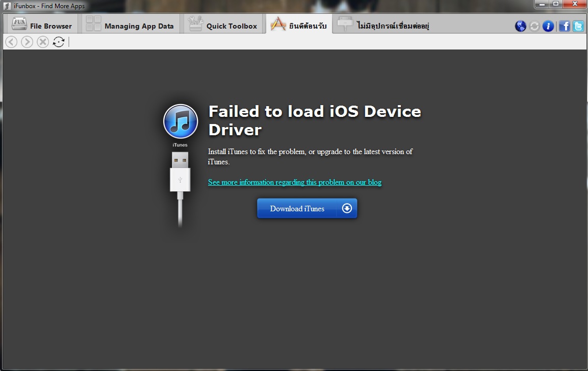588x371 pixels.
Task: Click the 'Failed to load iOS Device Driver' heading
Action: [x=315, y=120]
